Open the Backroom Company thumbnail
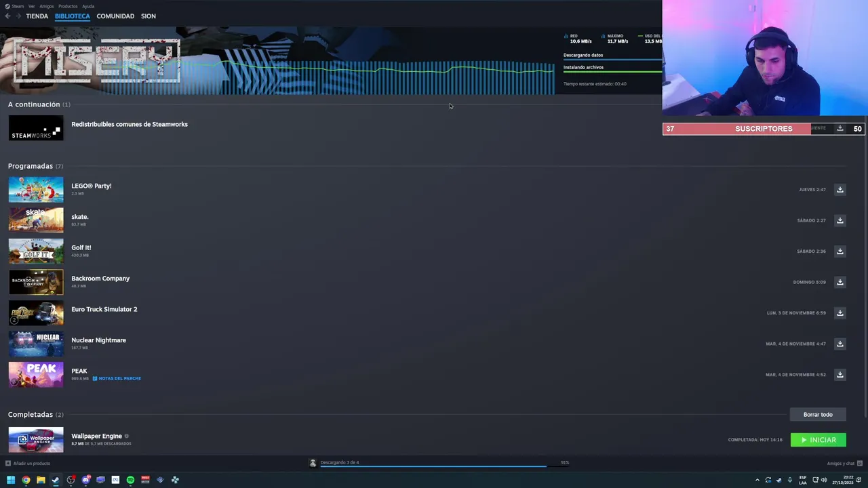This screenshot has height=488, width=868. [x=36, y=282]
